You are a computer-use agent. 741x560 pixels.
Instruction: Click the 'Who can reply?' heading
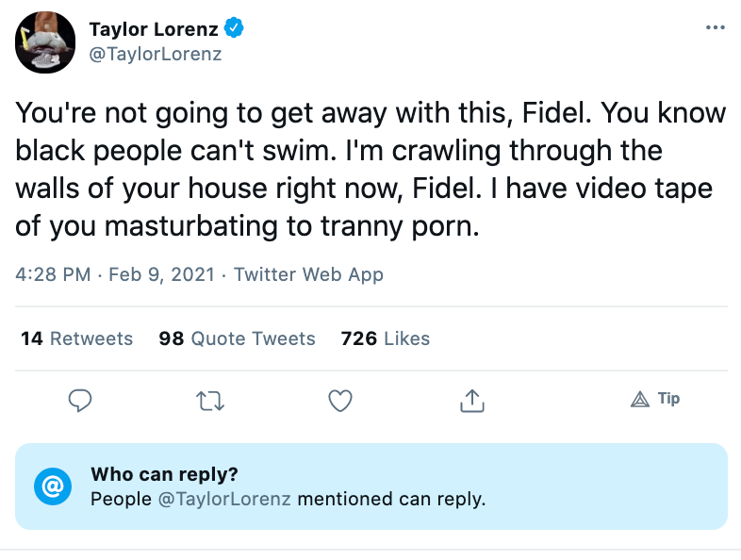click(x=164, y=474)
